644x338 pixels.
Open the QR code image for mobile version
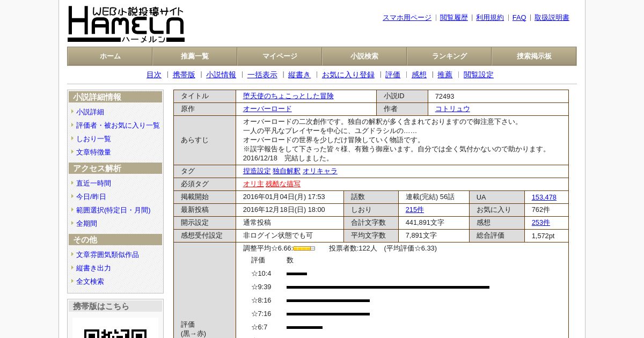click(115, 328)
